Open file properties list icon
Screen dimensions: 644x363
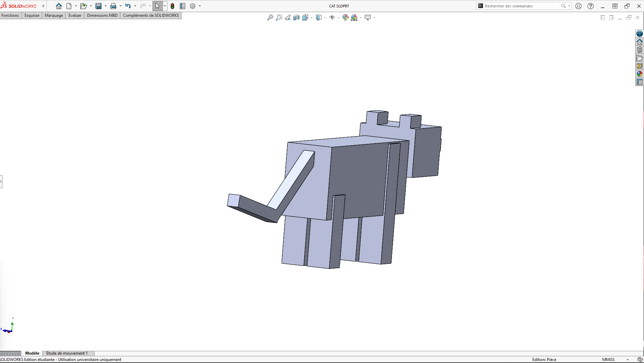(x=183, y=6)
